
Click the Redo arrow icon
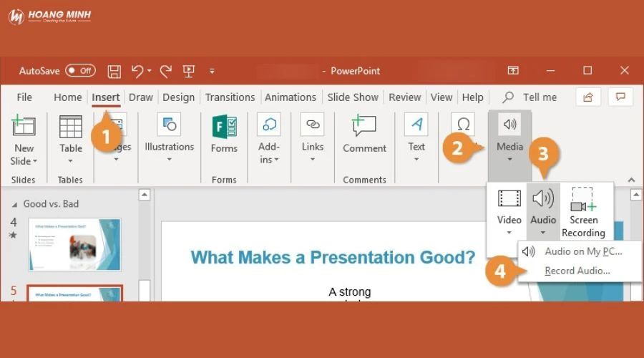coord(166,71)
